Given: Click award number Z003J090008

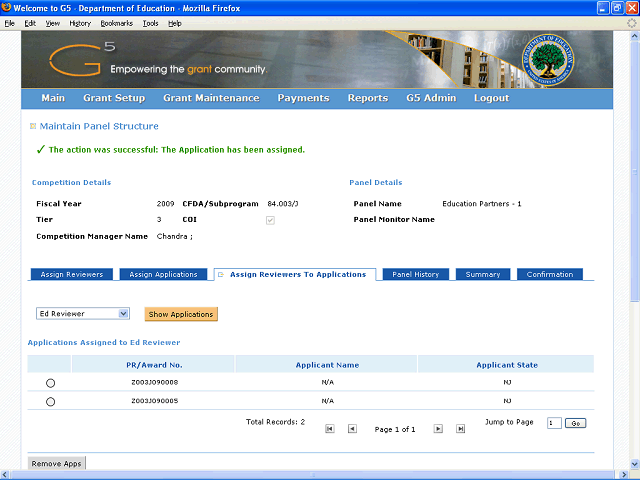Looking at the screenshot, I should (x=155, y=382).
